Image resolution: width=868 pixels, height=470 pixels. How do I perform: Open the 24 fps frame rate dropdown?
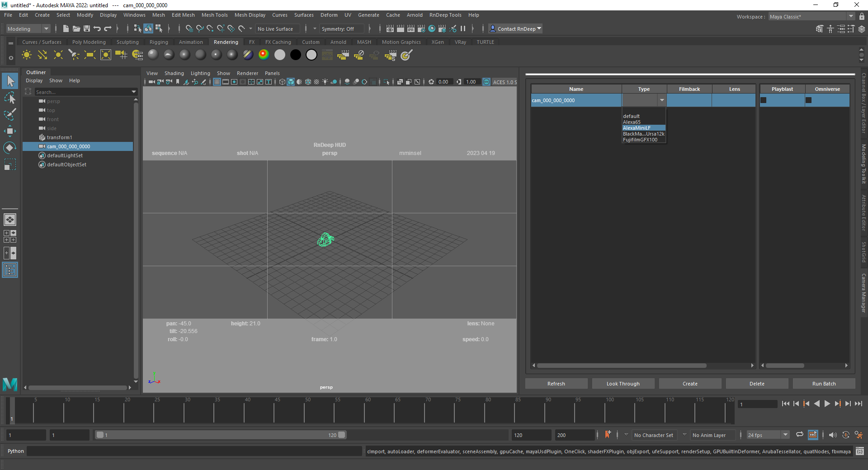[x=767, y=435]
